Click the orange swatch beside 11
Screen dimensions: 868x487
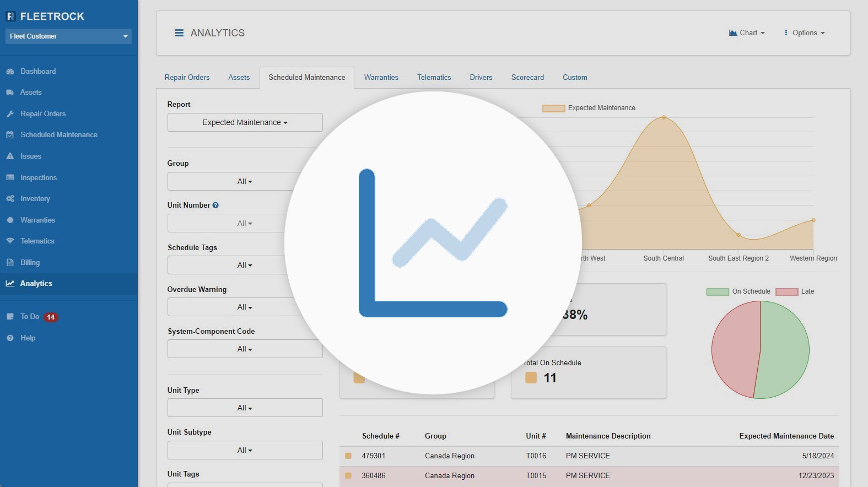(x=531, y=378)
